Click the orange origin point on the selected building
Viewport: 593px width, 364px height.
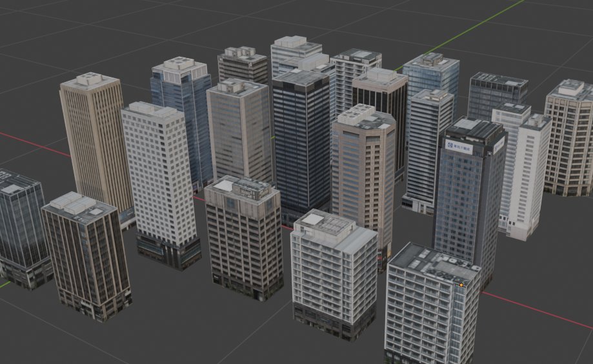tap(461, 285)
